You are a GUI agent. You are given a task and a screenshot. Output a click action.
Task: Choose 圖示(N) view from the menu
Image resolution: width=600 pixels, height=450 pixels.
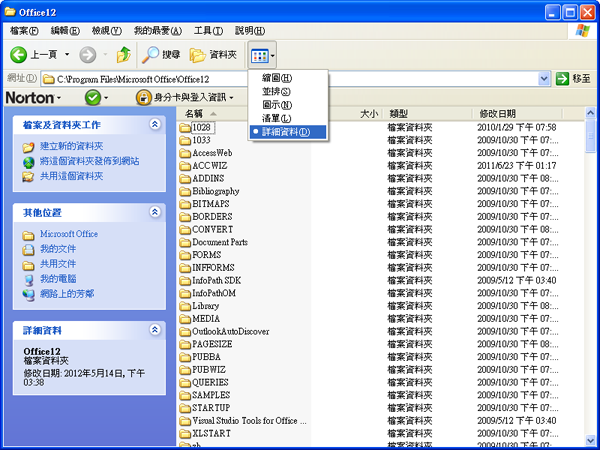[288, 105]
